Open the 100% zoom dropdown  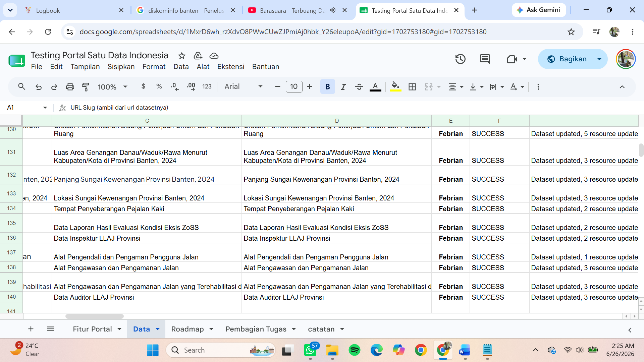coord(112,87)
